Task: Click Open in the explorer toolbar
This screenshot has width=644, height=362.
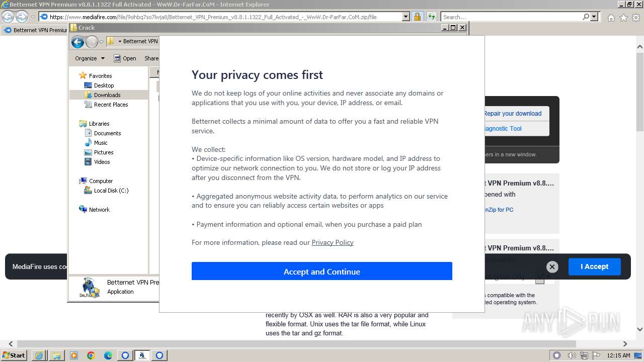Action: 125,58
